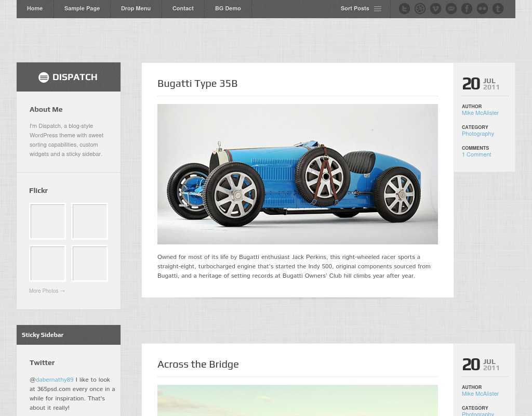The image size is (532, 416).
Task: Select the Contact menu item
Action: (183, 9)
